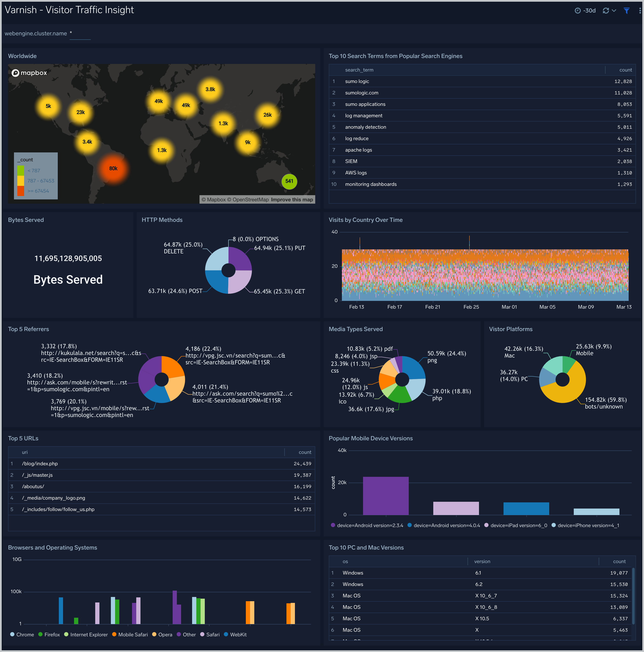This screenshot has width=644, height=652.
Task: Sort PC and Mac versions by version header
Action: point(482,562)
